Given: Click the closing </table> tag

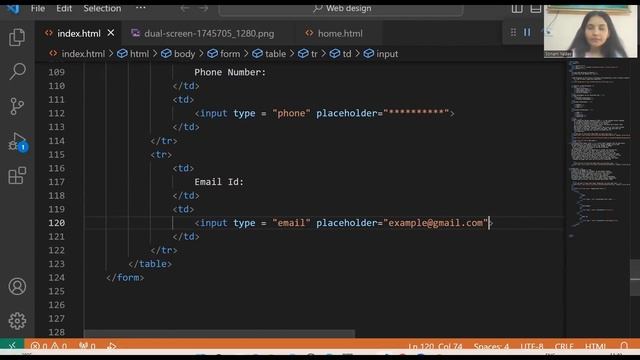Looking at the screenshot, I should click(x=150, y=264).
